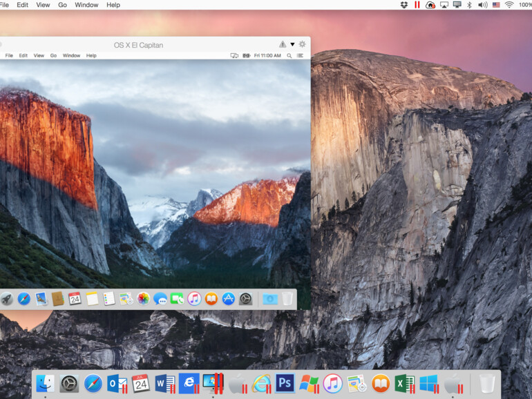Open Calendar in the host Mac dock
Screen dimensions: 532x399
[141, 383]
